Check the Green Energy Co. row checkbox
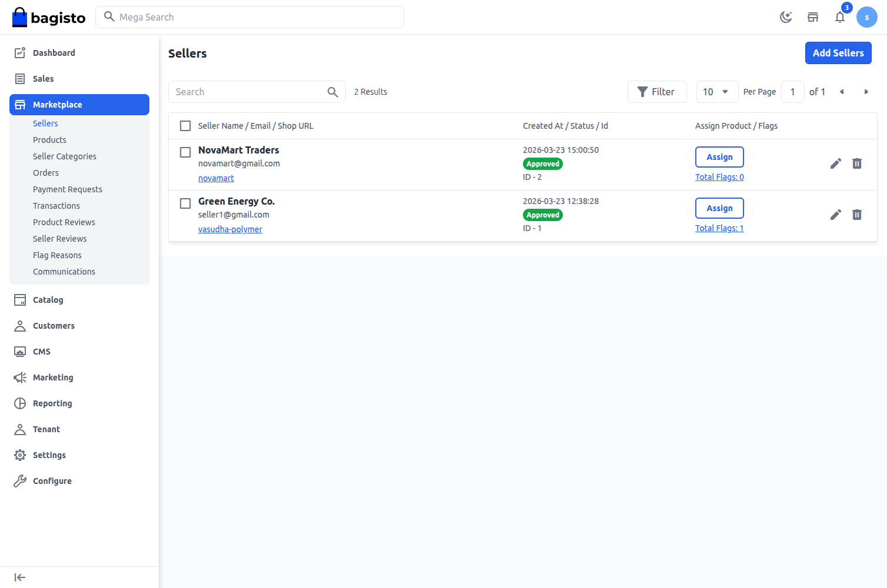The height and width of the screenshot is (588, 887). 185,203
